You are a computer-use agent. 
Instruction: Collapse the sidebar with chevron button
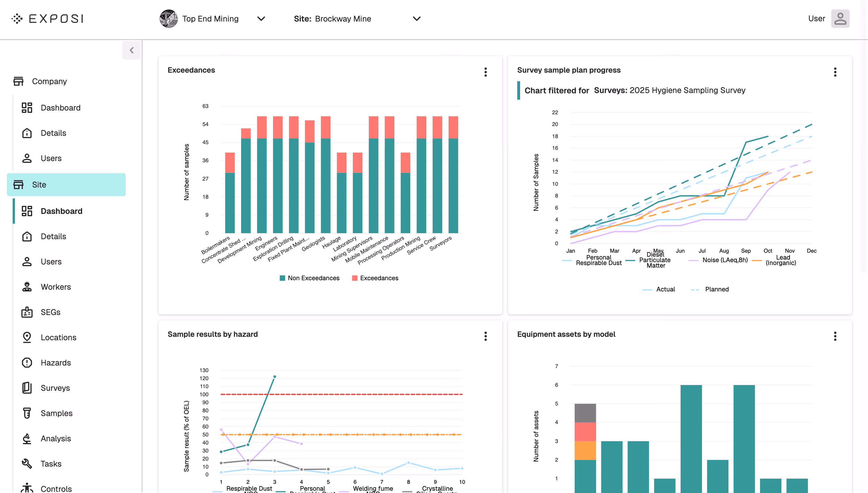132,51
